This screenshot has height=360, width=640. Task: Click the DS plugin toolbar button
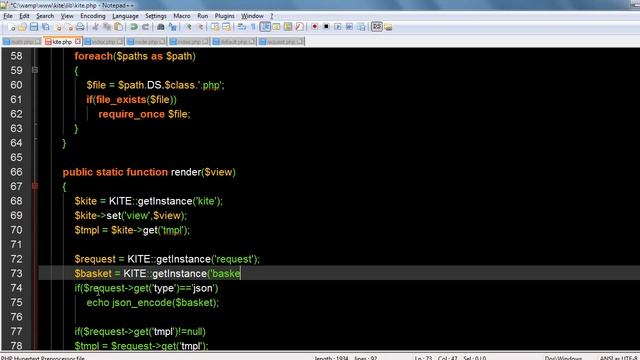[377, 27]
